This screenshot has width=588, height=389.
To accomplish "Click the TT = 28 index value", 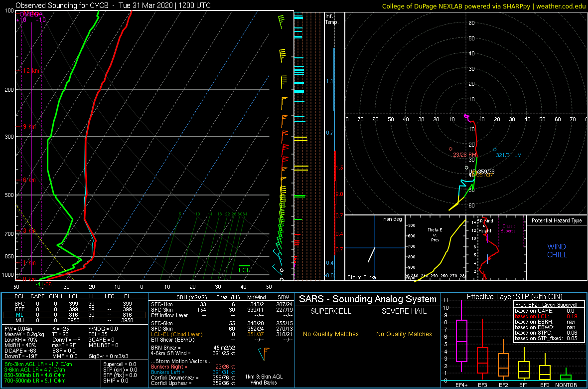I will point(60,334).
